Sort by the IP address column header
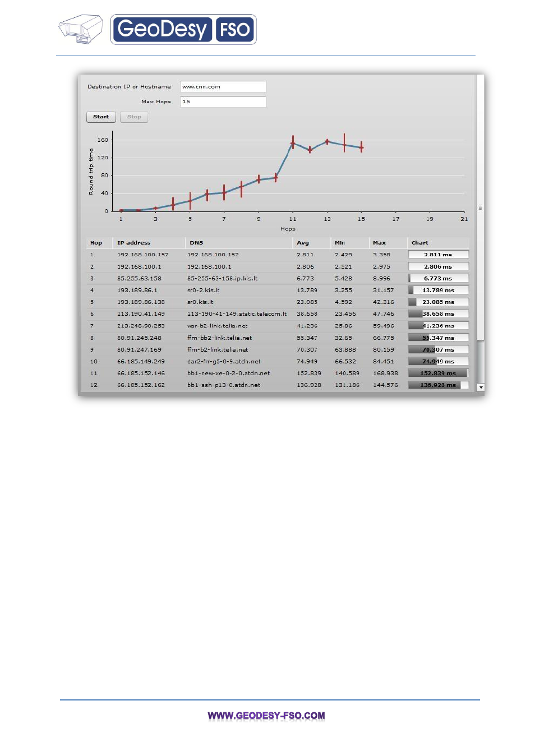The image size is (535, 756). 133,243
